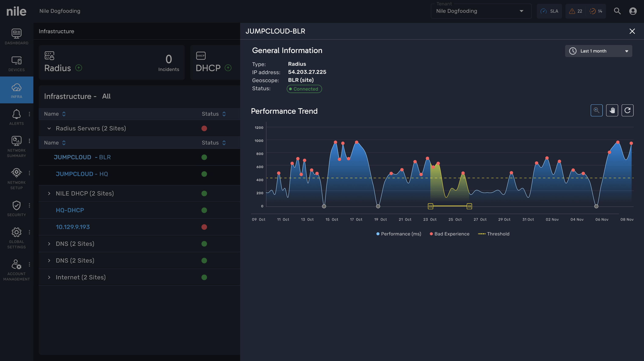Viewport: 644px width, 361px height.
Task: Open the Security shield sidebar item
Action: [17, 208]
